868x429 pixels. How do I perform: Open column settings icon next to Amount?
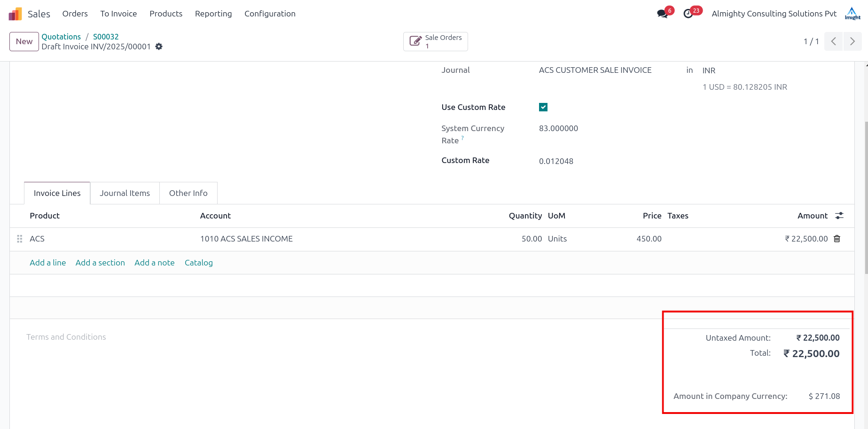click(839, 216)
